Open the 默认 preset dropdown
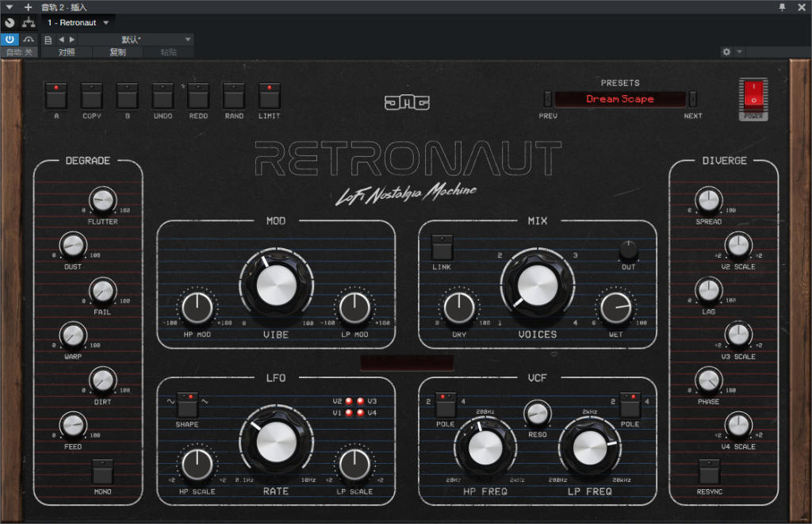Screen dimensions: 812x524 point(136,40)
